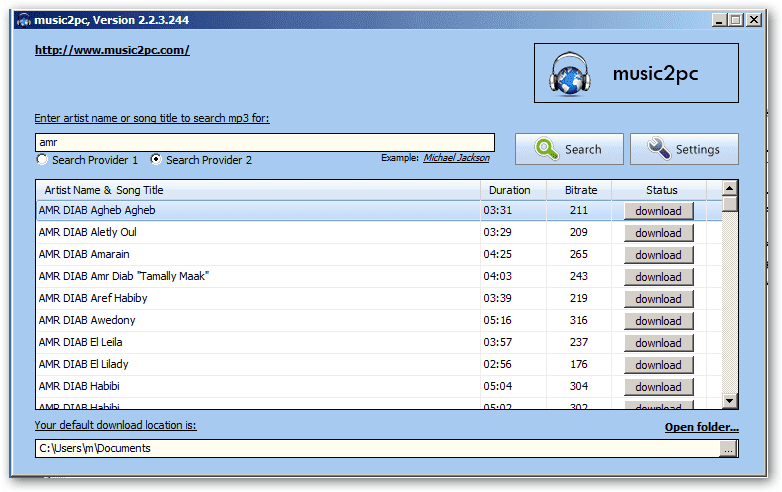Click "Enter artist name or song title" label
The width and height of the screenshot is (782, 492).
152,118
